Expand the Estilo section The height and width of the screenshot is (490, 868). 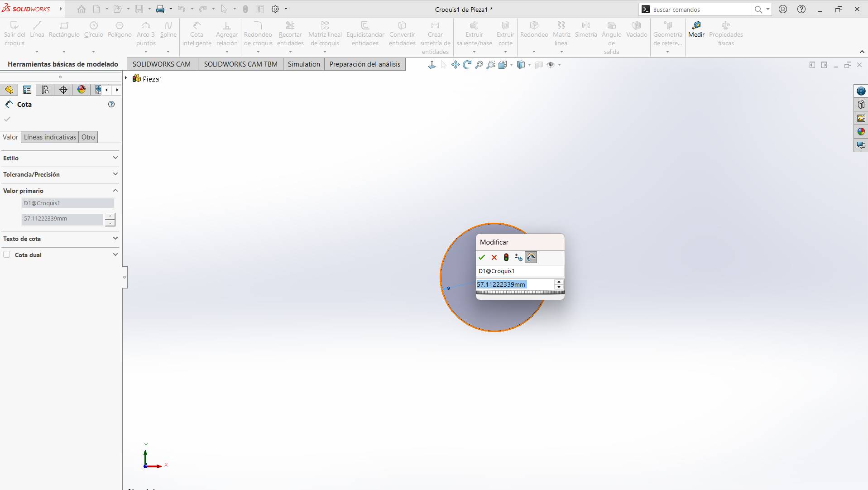(115, 158)
